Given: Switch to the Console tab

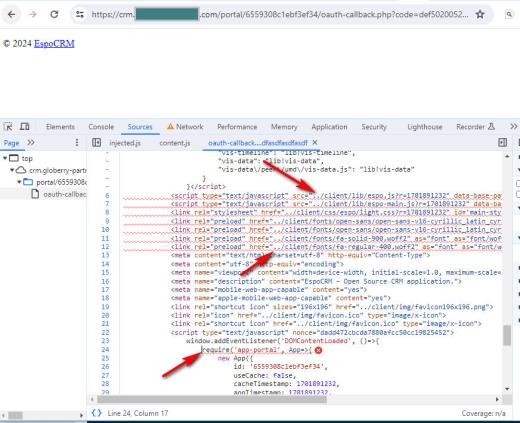Looking at the screenshot, I should point(101,127).
